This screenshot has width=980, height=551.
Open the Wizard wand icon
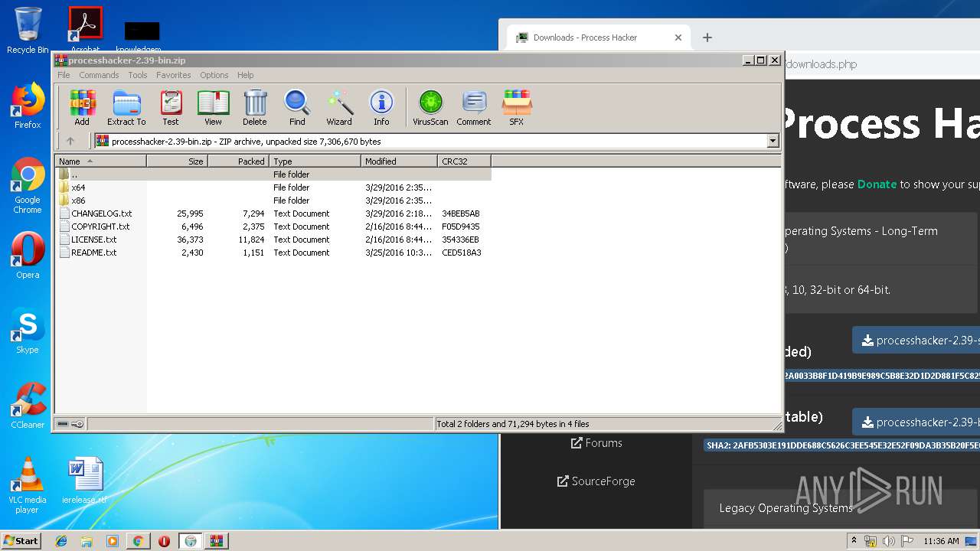pyautogui.click(x=339, y=107)
